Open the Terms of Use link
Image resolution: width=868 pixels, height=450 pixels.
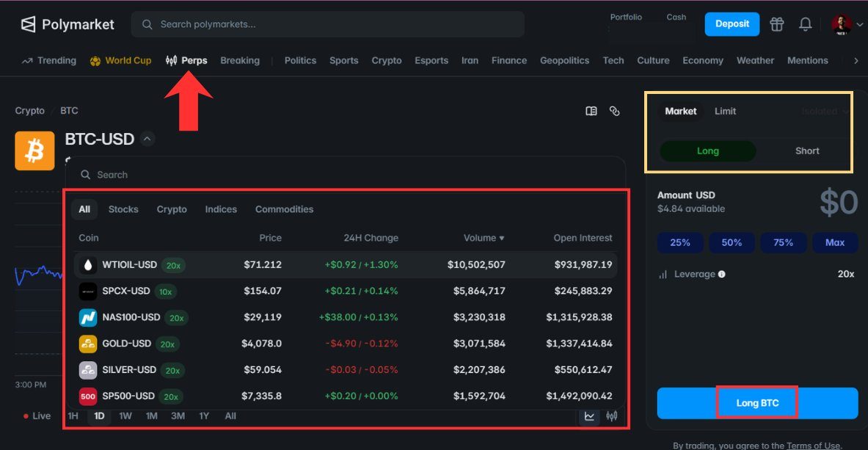(813, 446)
